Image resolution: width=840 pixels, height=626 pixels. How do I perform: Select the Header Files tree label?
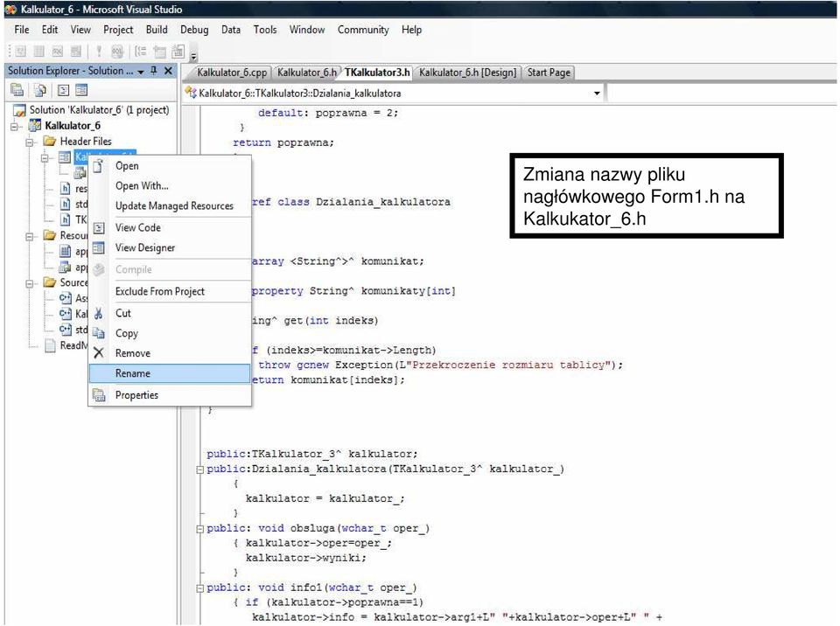[86, 142]
